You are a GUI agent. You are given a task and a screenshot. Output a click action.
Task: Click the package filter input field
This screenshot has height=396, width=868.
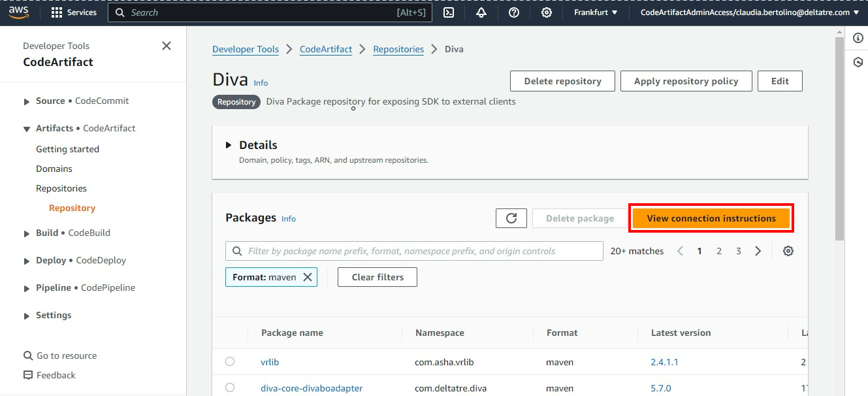pyautogui.click(x=414, y=251)
